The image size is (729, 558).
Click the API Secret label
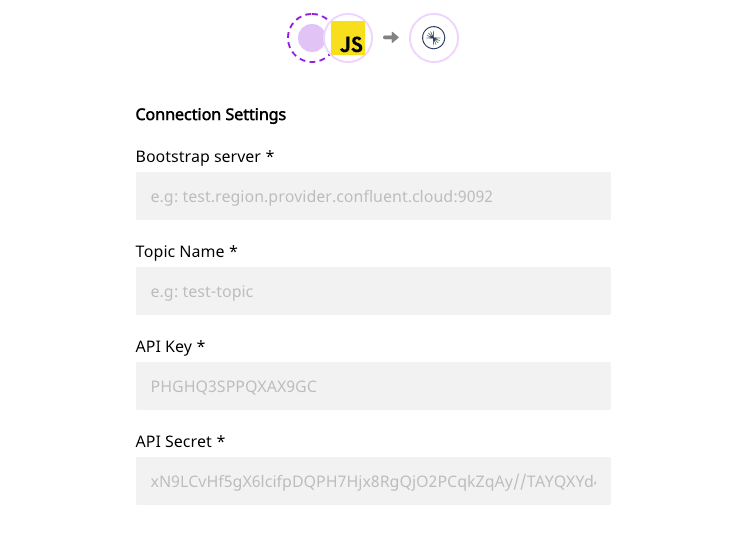[174, 442]
